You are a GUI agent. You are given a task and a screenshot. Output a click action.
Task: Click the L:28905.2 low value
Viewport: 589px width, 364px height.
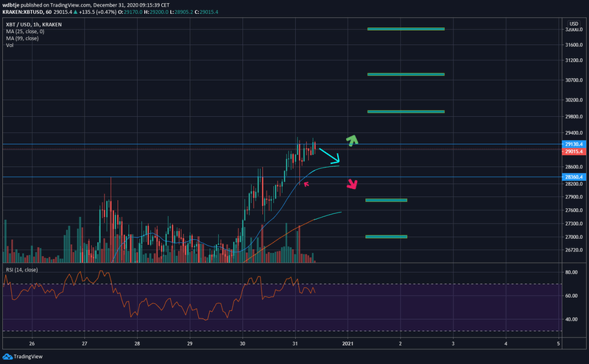(181, 12)
